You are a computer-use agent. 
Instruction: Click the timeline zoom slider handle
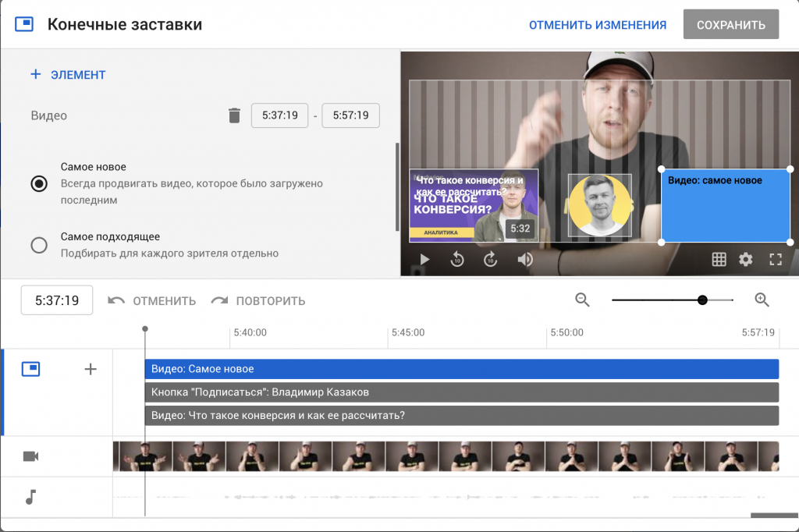(x=702, y=299)
